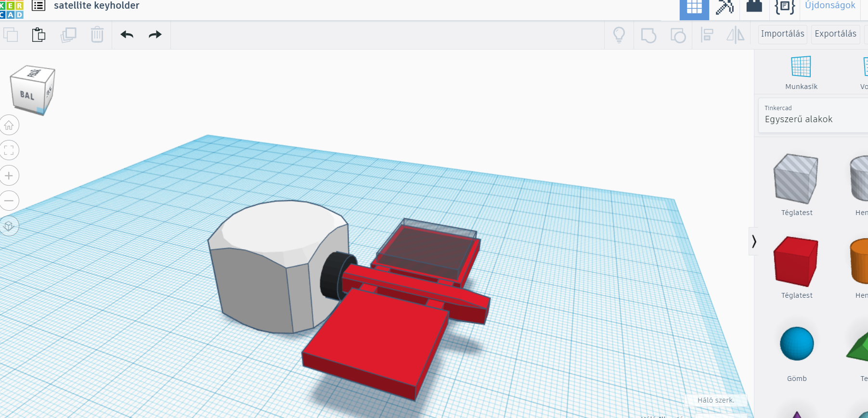This screenshot has height=418, width=868.
Task: Click the Delete trash icon
Action: click(97, 35)
